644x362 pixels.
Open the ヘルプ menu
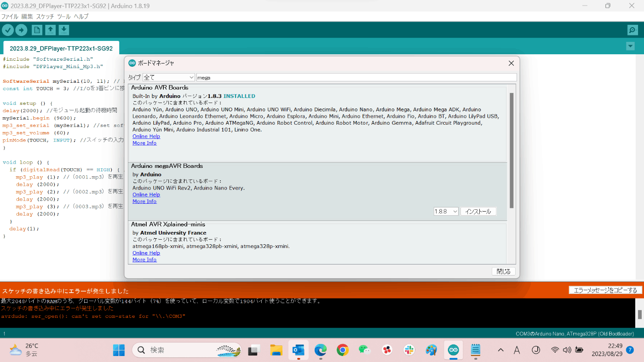81,16
